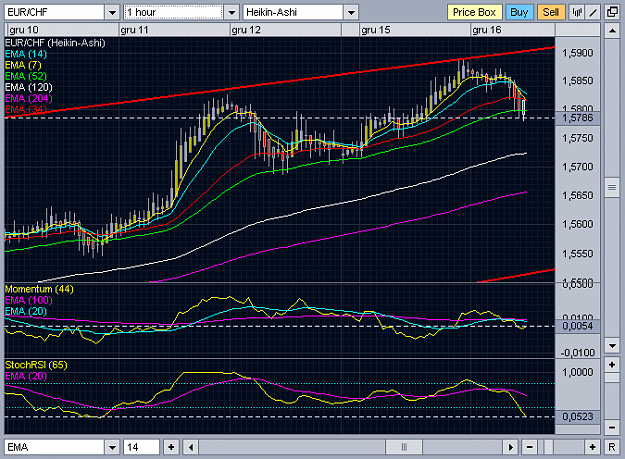Viewport: 625px width, 459px height.
Task: Open the Heikin-Ashi chart type dropdown arrow
Action: [351, 12]
